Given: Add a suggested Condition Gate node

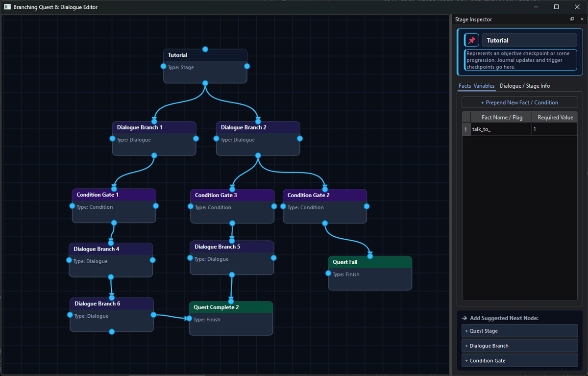Looking at the screenshot, I should tap(519, 361).
